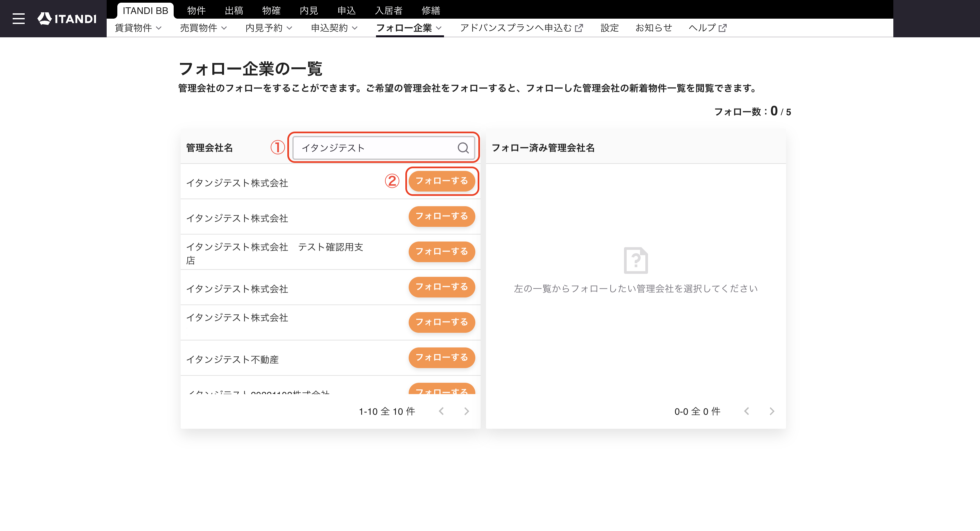Go to previous page of company list

click(x=441, y=411)
